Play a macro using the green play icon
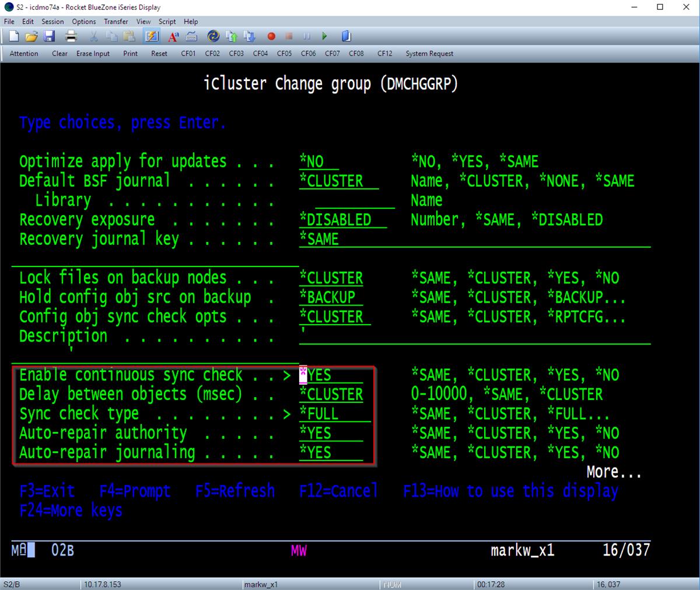The width and height of the screenshot is (700, 590). (324, 36)
